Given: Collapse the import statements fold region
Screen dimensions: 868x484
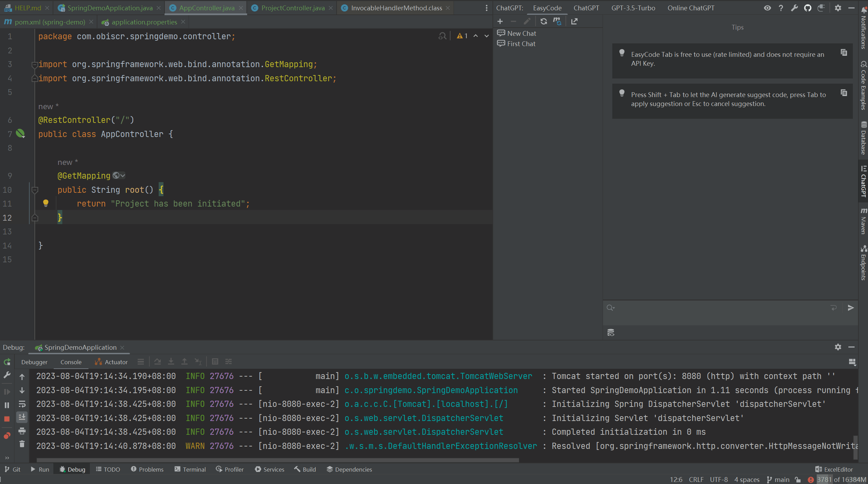Looking at the screenshot, I should (x=34, y=64).
